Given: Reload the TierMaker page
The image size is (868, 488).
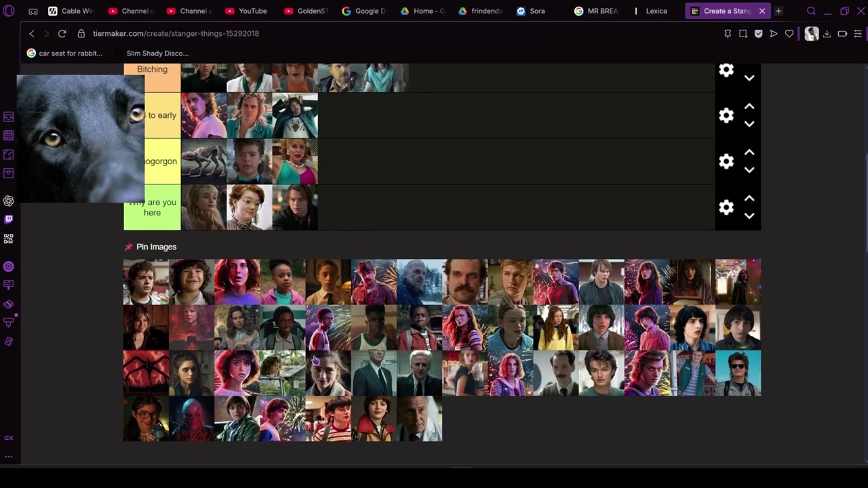Looking at the screenshot, I should click(x=62, y=33).
